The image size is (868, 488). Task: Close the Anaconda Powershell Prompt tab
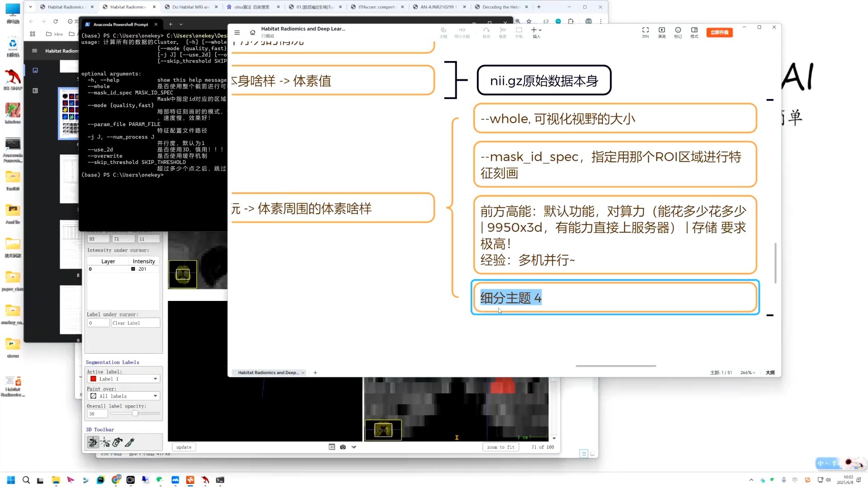click(x=156, y=24)
